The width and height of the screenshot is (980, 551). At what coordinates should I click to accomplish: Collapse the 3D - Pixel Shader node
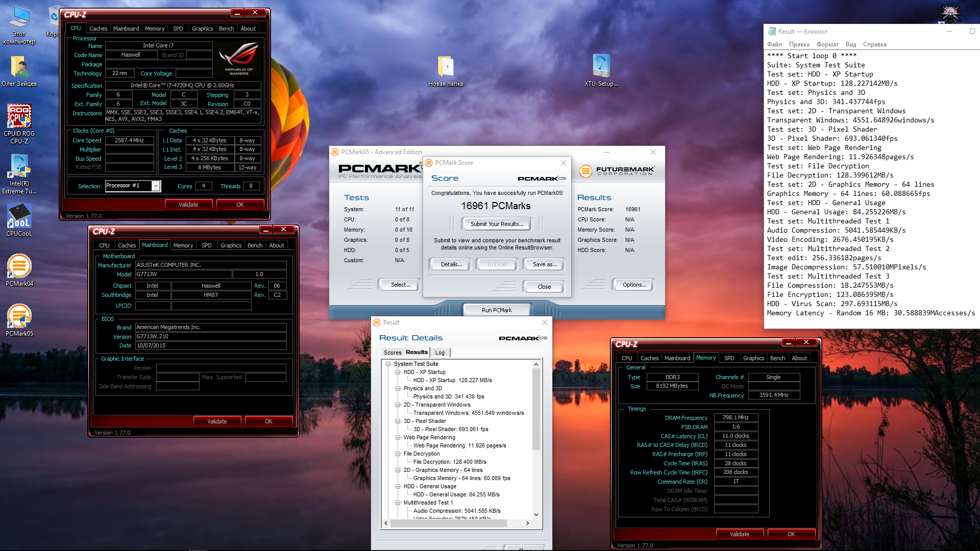click(x=398, y=421)
